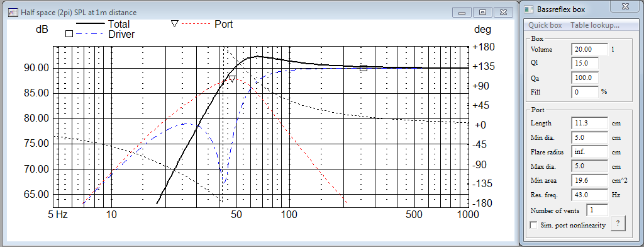This screenshot has width=644, height=247.
Task: Select the triangle Port marker on the curve
Action: pos(231,79)
